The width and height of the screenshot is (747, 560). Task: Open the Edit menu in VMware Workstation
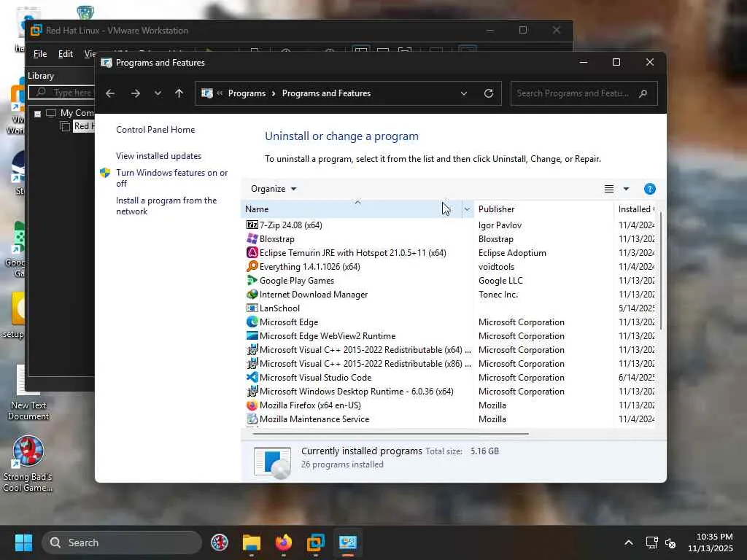click(x=65, y=54)
